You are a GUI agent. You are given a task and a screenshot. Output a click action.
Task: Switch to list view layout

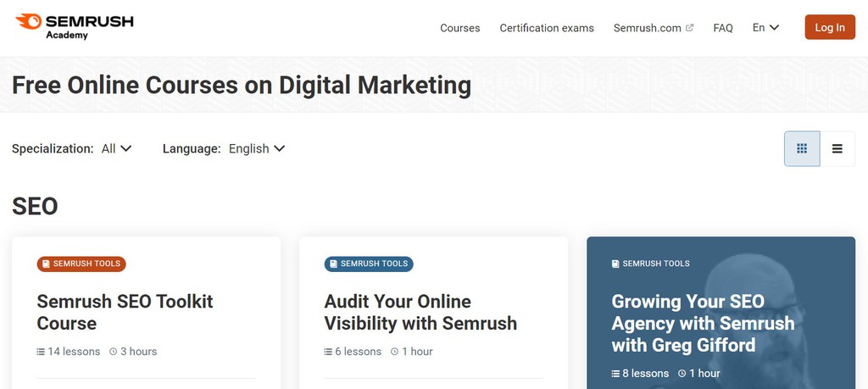point(837,149)
